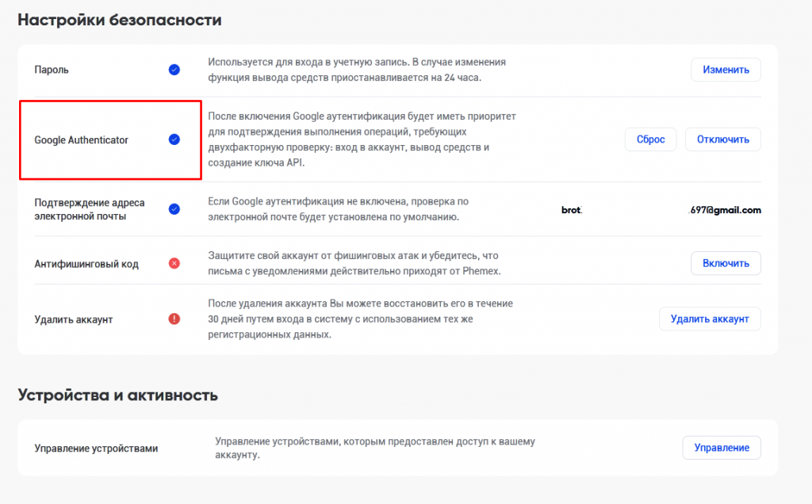Click the Google Authenticator blue checkmark icon

point(174,139)
